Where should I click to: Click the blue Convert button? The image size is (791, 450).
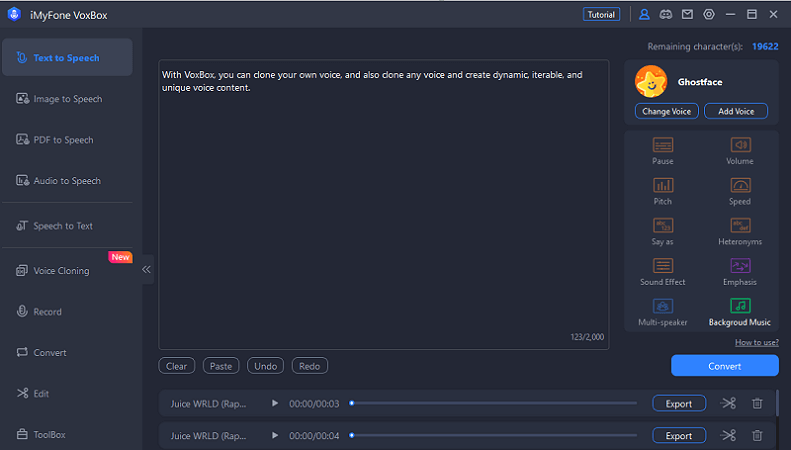point(724,366)
